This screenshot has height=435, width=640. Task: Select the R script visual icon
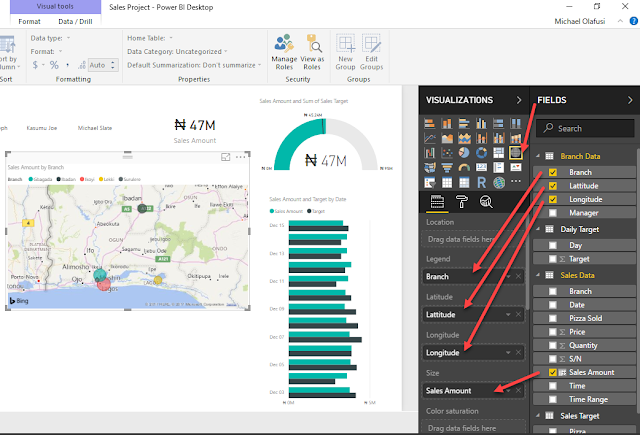tap(482, 182)
